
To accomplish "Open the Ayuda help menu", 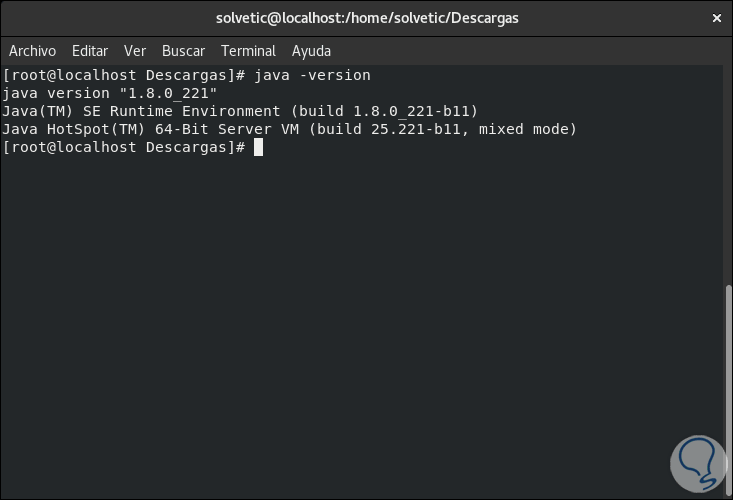I will [311, 51].
